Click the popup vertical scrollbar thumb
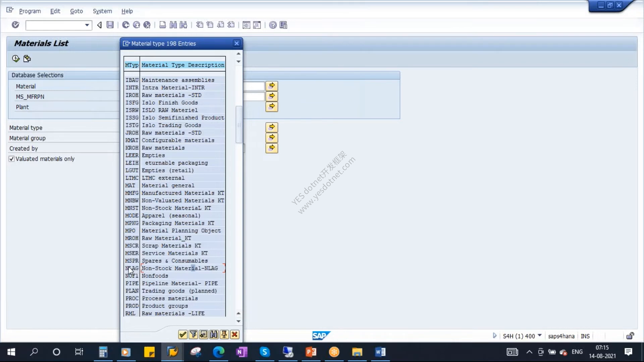644x362 pixels. click(239, 125)
